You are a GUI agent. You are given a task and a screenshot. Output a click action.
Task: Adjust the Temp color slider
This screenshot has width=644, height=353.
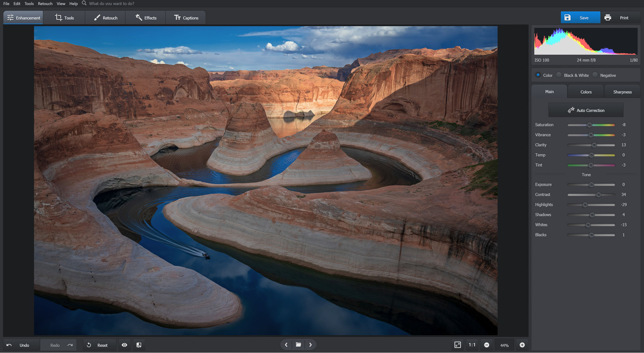tap(591, 155)
